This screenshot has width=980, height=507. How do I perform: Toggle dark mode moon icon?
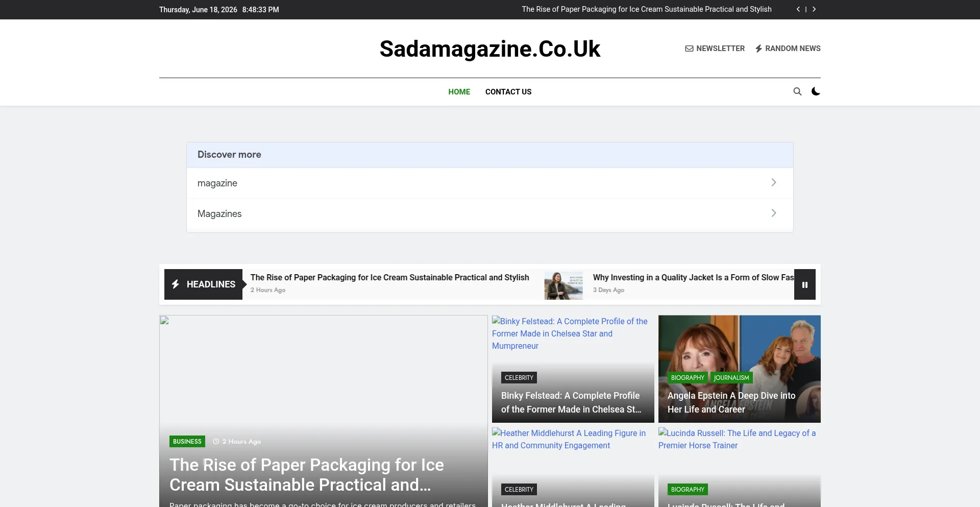coord(816,91)
